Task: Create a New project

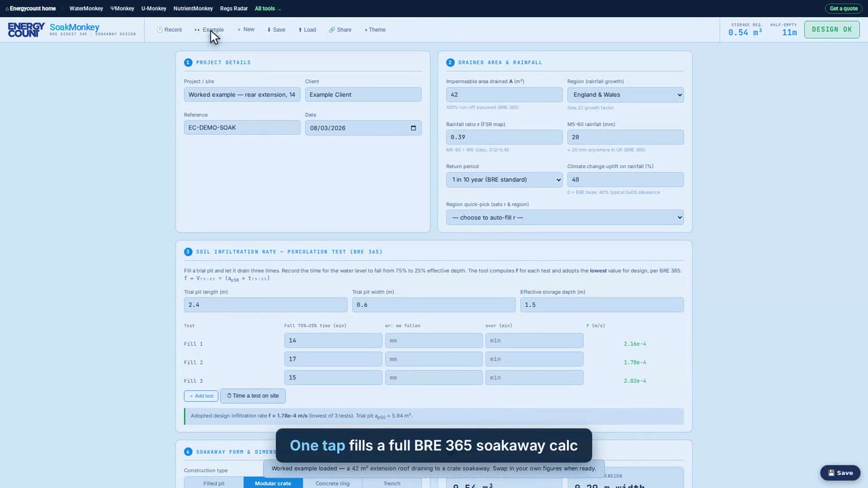Action: 245,30
